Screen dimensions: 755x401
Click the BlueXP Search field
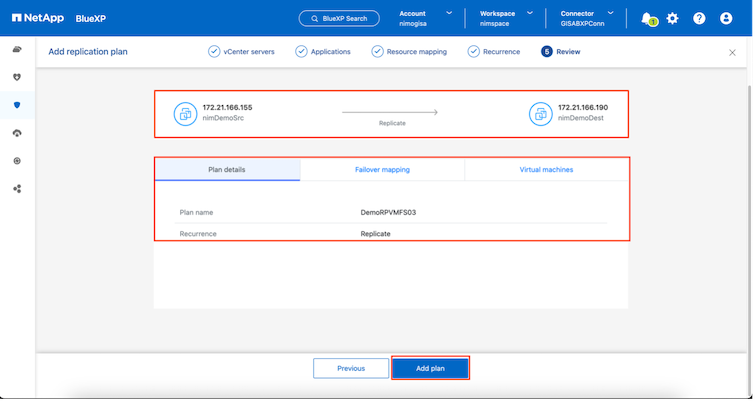338,18
